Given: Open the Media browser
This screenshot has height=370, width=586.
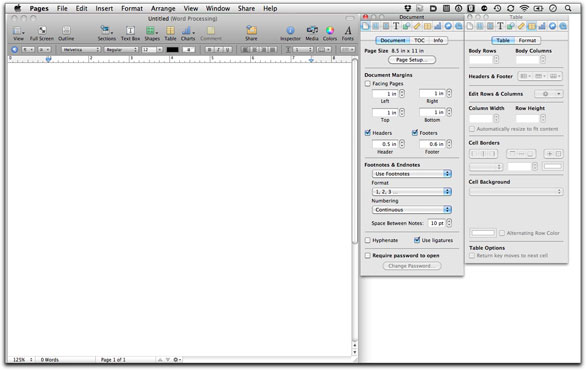Looking at the screenshot, I should pyautogui.click(x=312, y=33).
